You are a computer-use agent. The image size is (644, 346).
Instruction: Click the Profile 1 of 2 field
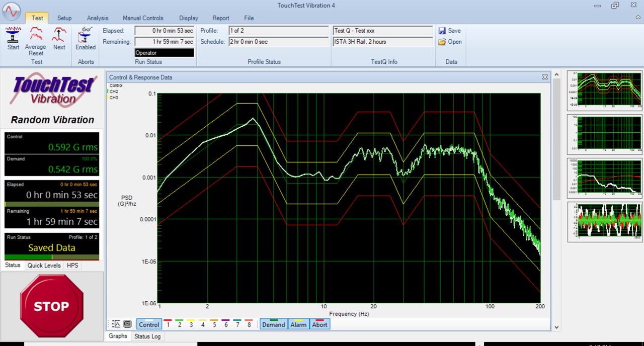click(278, 31)
